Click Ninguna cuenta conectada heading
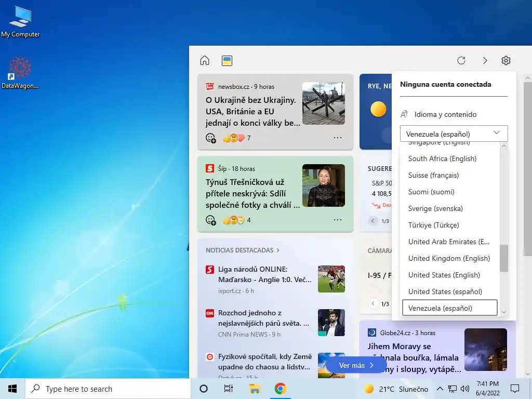This screenshot has width=532, height=399. (x=445, y=84)
